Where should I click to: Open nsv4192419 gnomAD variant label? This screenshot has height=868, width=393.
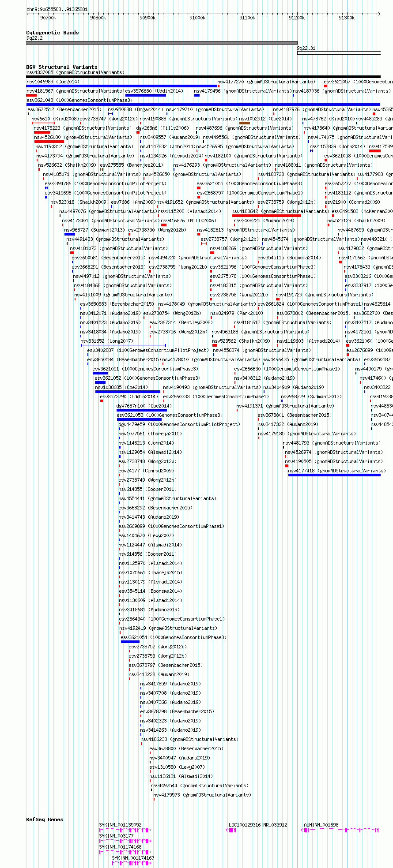point(168,628)
